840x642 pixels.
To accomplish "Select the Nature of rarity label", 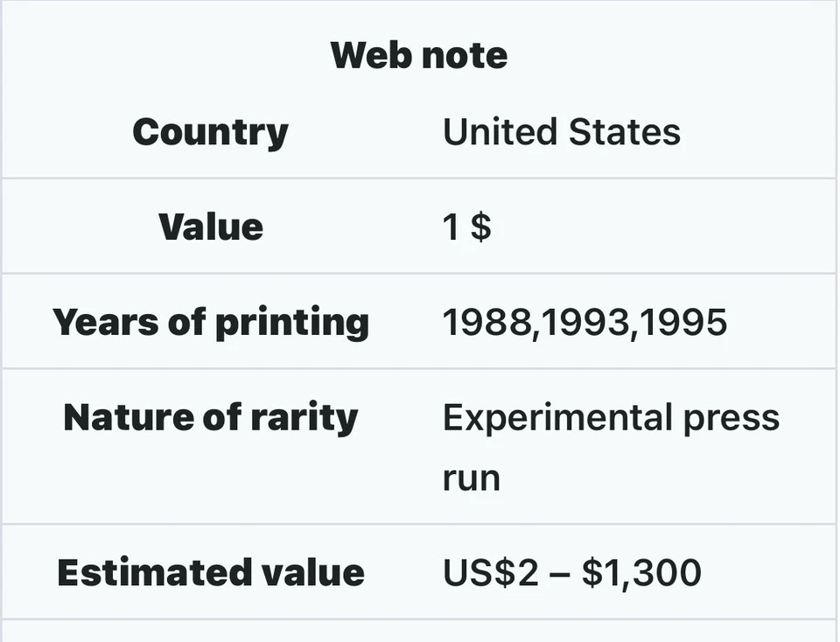I will (211, 417).
